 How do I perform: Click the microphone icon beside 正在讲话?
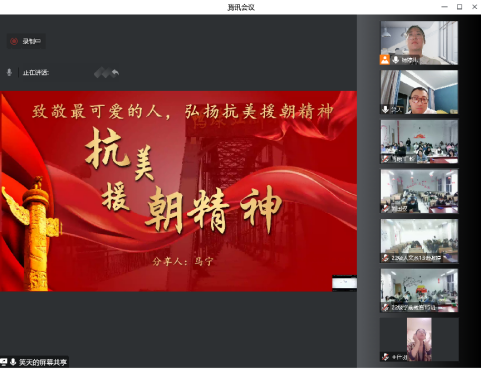9,72
